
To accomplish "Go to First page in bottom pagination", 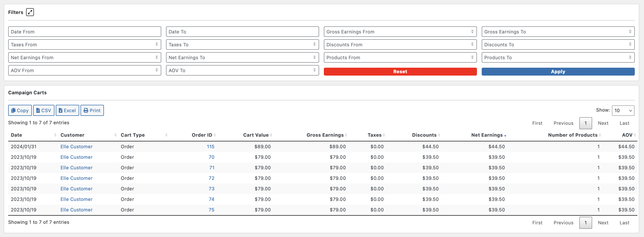I will 537,223.
